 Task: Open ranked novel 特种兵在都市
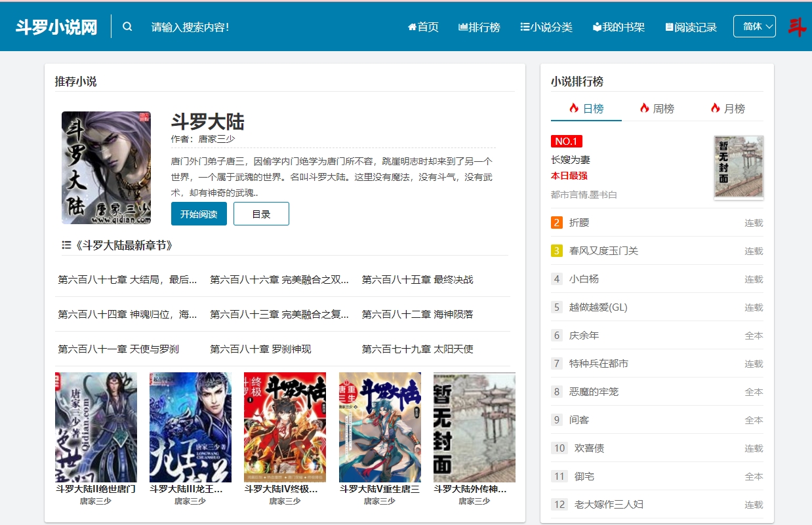(599, 363)
